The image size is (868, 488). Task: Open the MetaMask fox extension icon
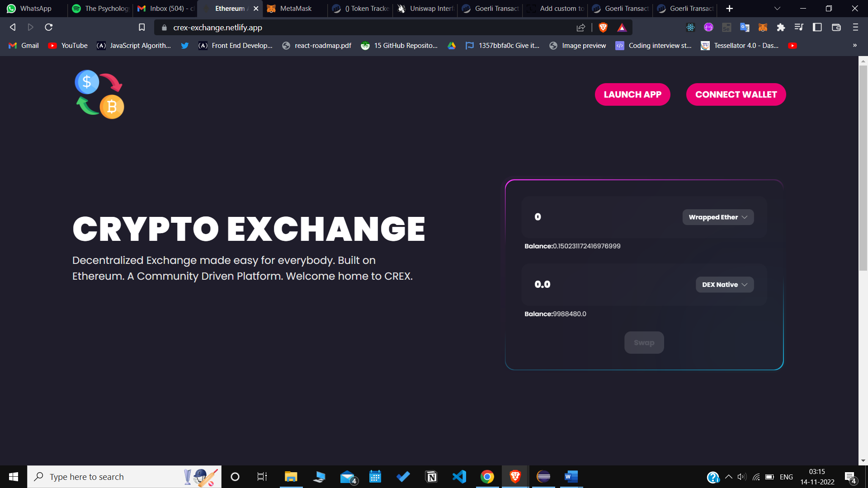pyautogui.click(x=763, y=28)
